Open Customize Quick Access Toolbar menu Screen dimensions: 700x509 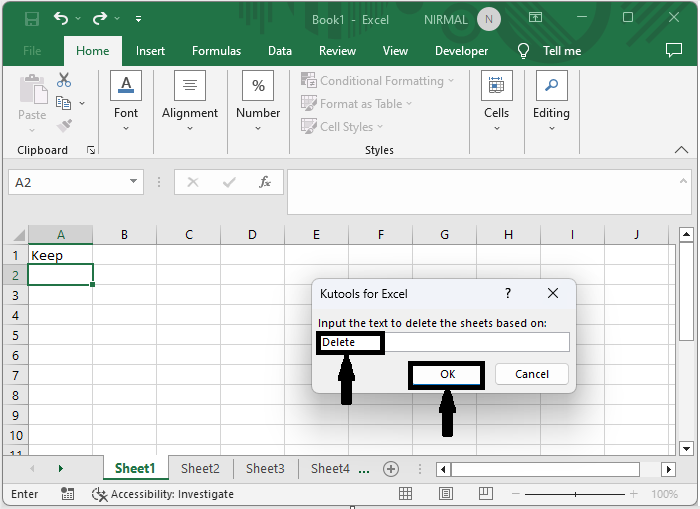[x=138, y=19]
